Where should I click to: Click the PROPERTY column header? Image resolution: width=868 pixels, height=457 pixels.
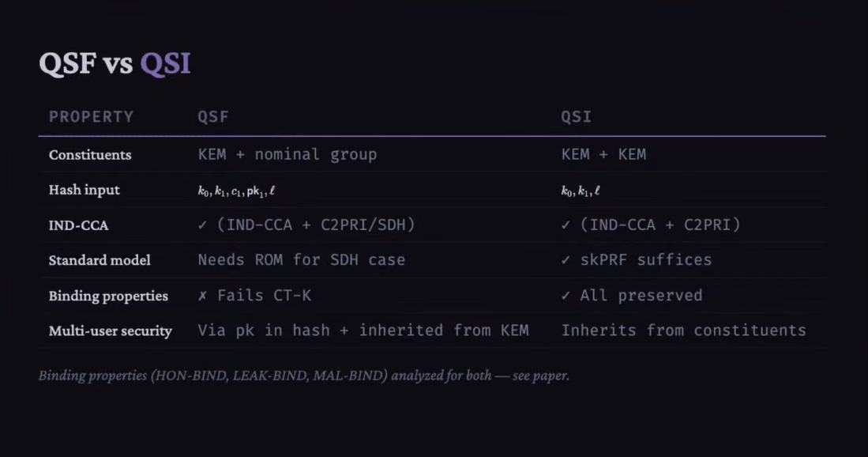[x=91, y=117]
